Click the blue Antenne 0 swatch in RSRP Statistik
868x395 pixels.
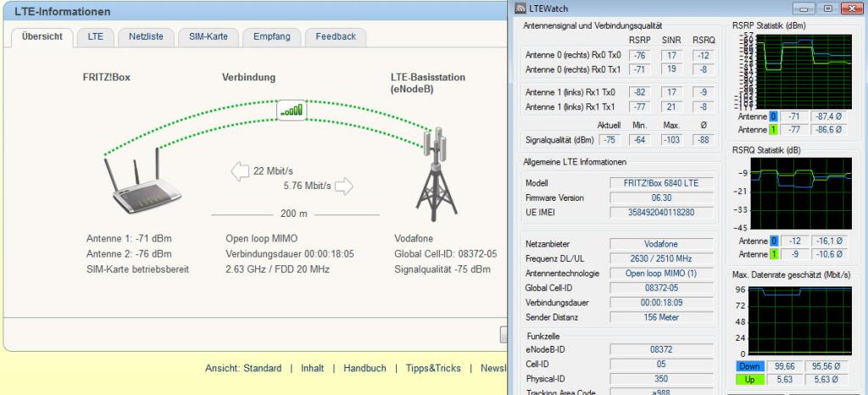pos(773,117)
